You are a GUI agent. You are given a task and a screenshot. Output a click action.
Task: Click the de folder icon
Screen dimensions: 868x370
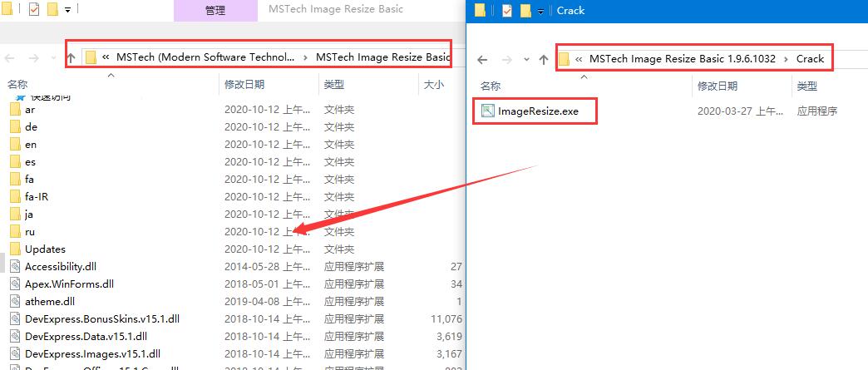[x=16, y=127]
